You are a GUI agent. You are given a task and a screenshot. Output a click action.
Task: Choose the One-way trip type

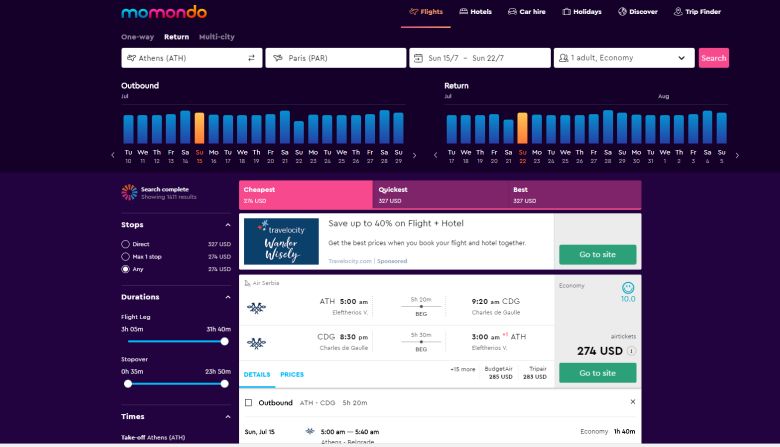click(x=137, y=37)
